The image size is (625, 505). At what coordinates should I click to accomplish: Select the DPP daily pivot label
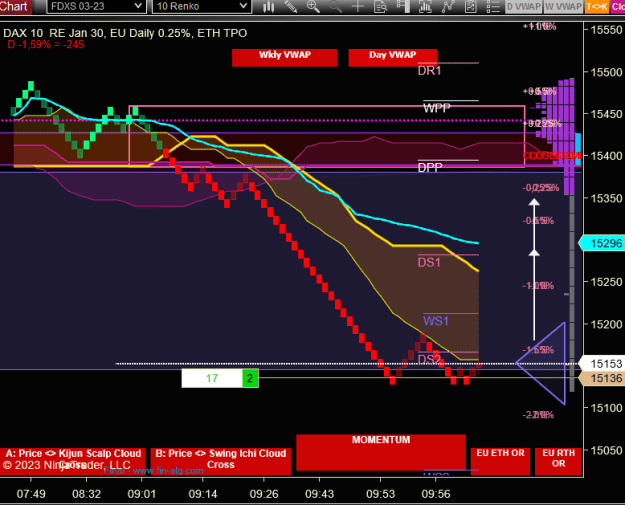[430, 167]
